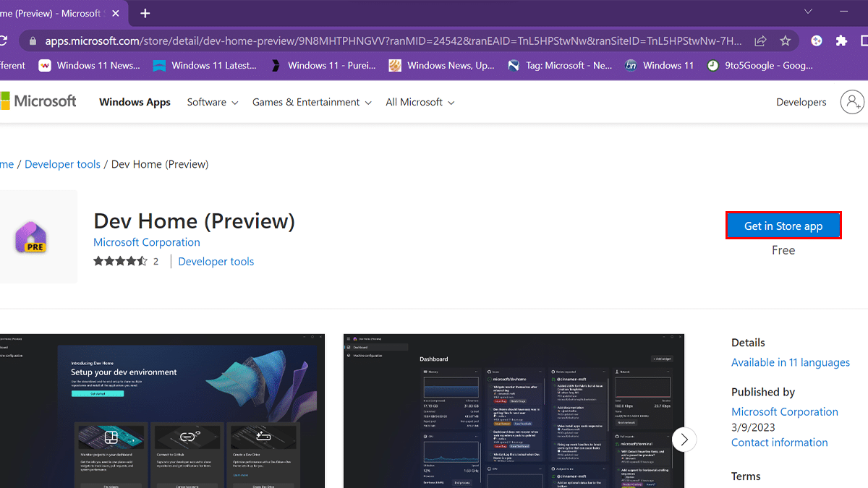Image resolution: width=868 pixels, height=488 pixels.
Task: Click the Developer tools breadcrumb link
Action: pos(62,164)
